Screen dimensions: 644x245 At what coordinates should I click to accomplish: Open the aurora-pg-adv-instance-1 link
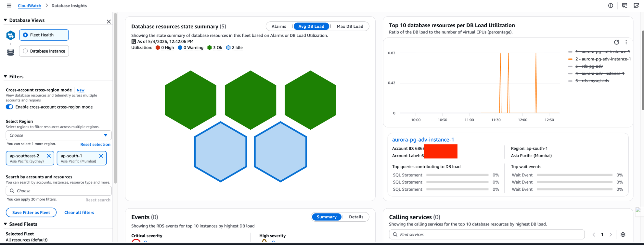[x=423, y=139]
